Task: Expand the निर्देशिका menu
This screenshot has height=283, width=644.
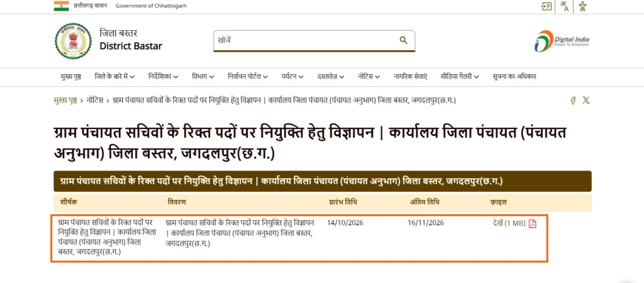Action: [164, 76]
